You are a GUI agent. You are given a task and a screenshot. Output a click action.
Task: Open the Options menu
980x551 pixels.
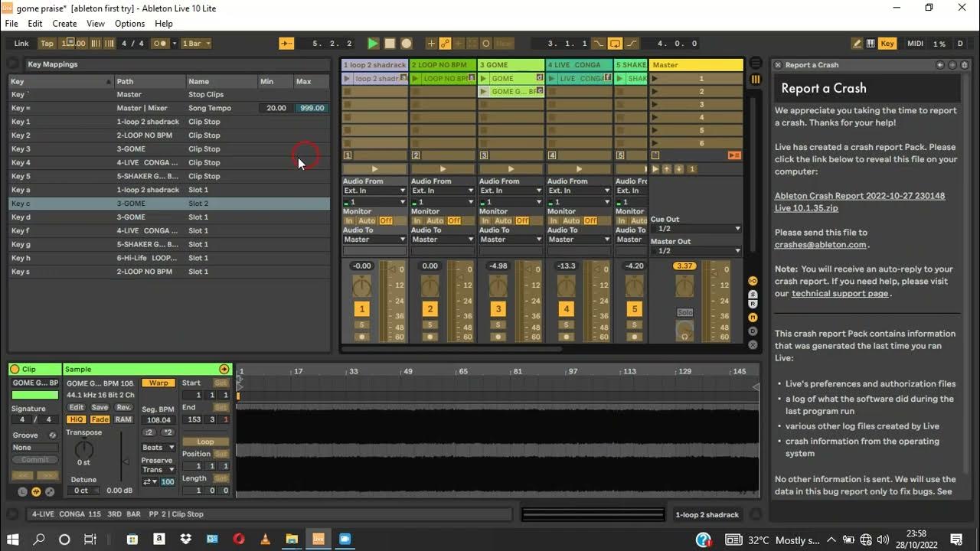130,24
